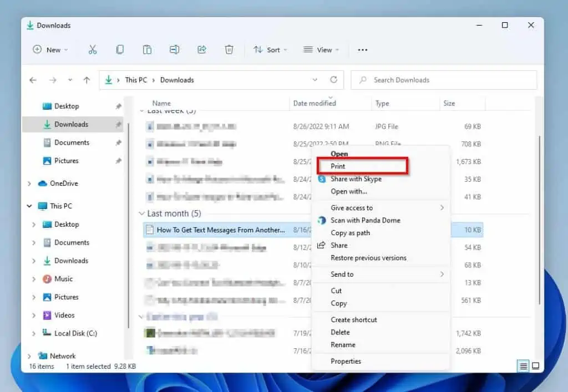Viewport: 568px width, 392px height.
Task: Click the Rename icon in toolbar
Action: (174, 49)
